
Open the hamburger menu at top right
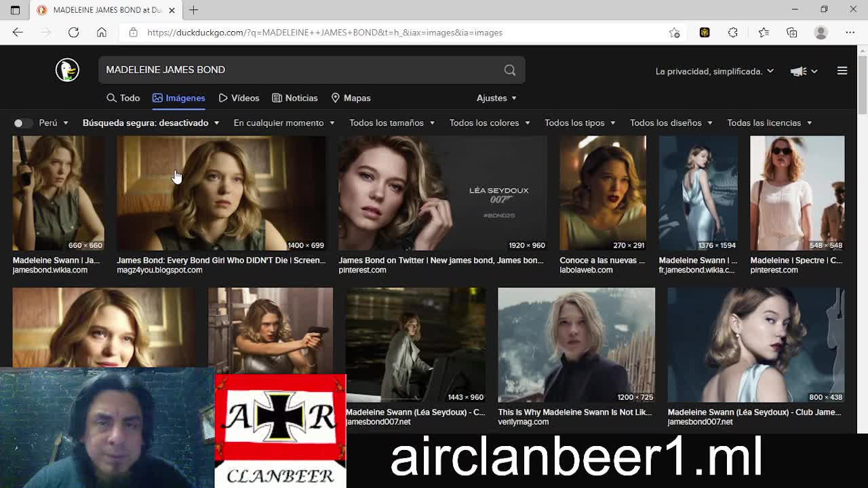click(842, 70)
